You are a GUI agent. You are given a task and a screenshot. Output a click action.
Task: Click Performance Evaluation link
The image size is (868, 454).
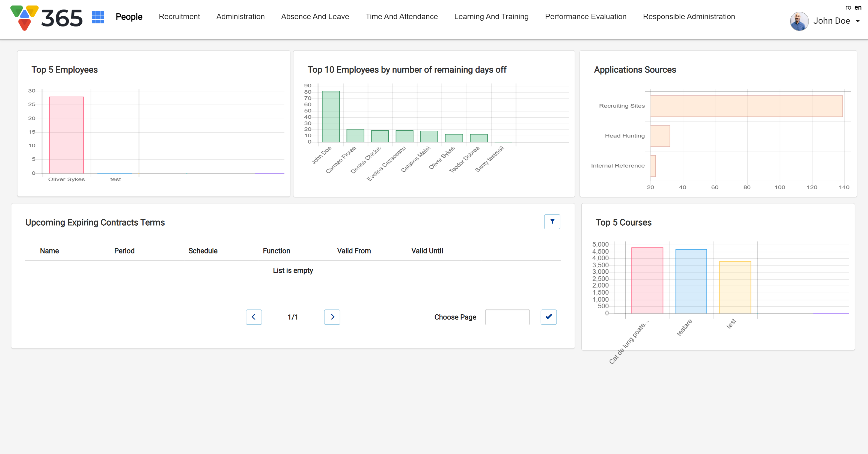[586, 16]
